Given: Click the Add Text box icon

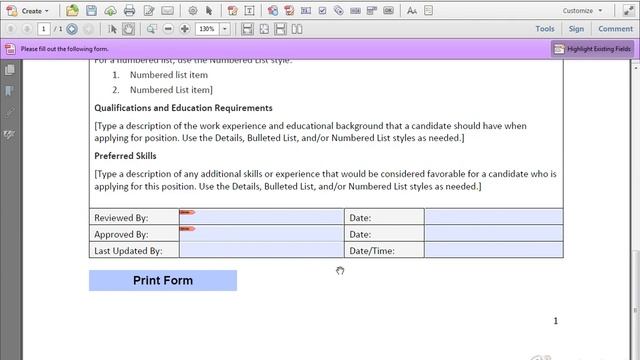Looking at the screenshot, I should (249, 11).
